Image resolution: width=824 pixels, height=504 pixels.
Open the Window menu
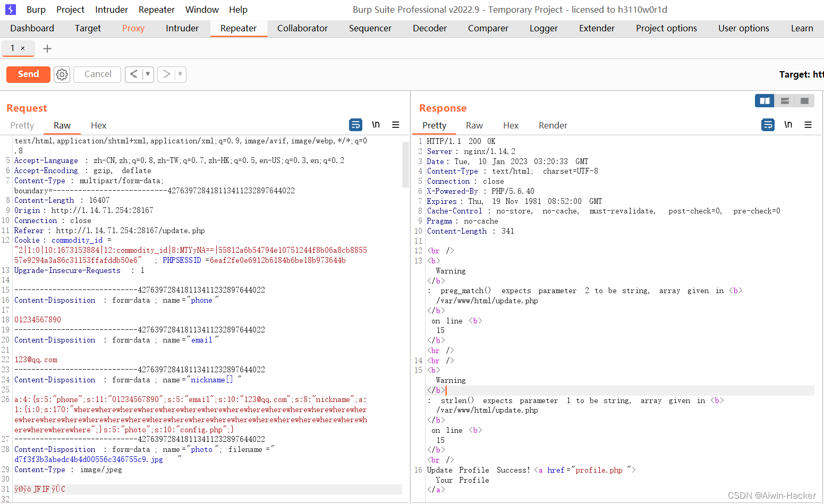[x=202, y=10]
